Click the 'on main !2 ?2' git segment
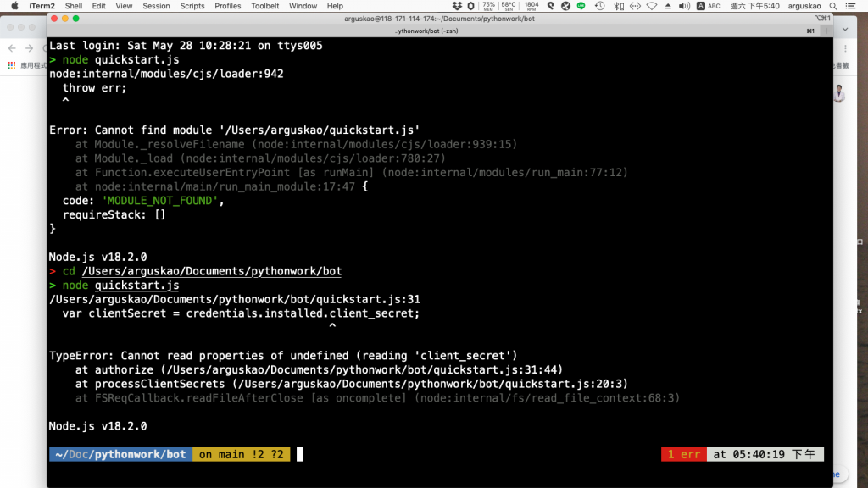Image resolution: width=868 pixels, height=488 pixels. coord(241,454)
